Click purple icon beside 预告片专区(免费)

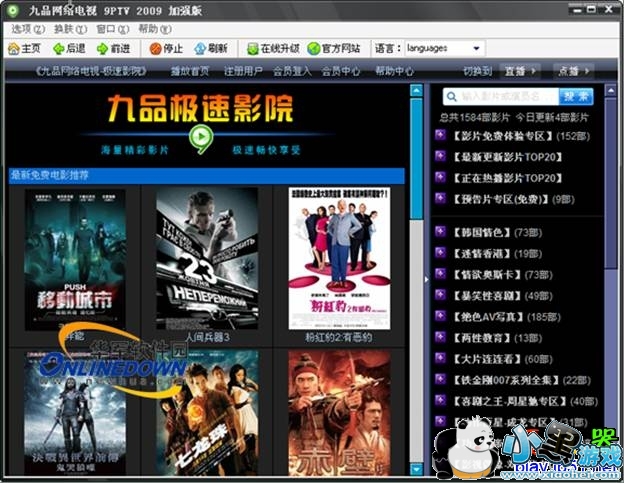tap(440, 198)
